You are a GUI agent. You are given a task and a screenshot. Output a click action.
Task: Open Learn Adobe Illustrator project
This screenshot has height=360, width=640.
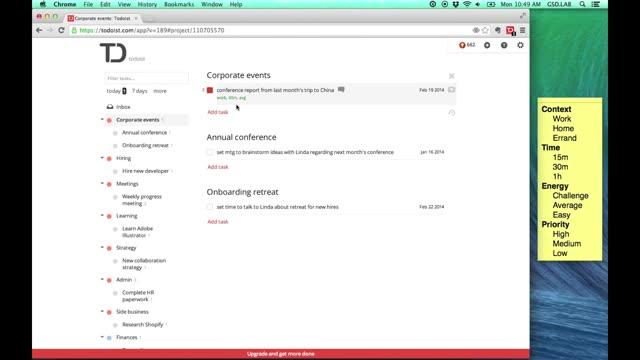pos(138,232)
